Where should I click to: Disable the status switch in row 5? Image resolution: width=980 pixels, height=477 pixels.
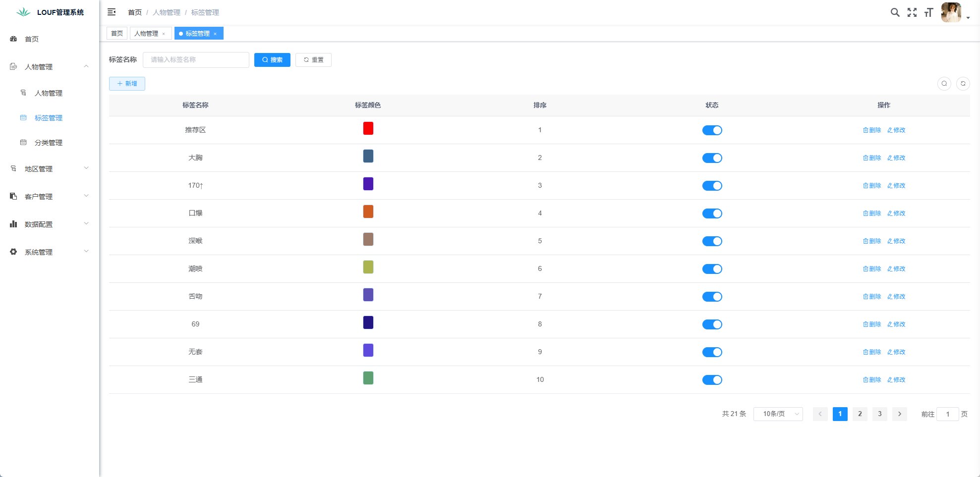click(x=712, y=241)
